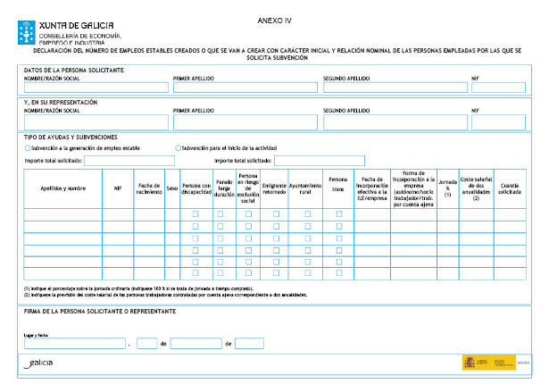Screen dimensions: 549x392
Task: Check Persona con discapacidad in first table row
Action: click(x=195, y=213)
